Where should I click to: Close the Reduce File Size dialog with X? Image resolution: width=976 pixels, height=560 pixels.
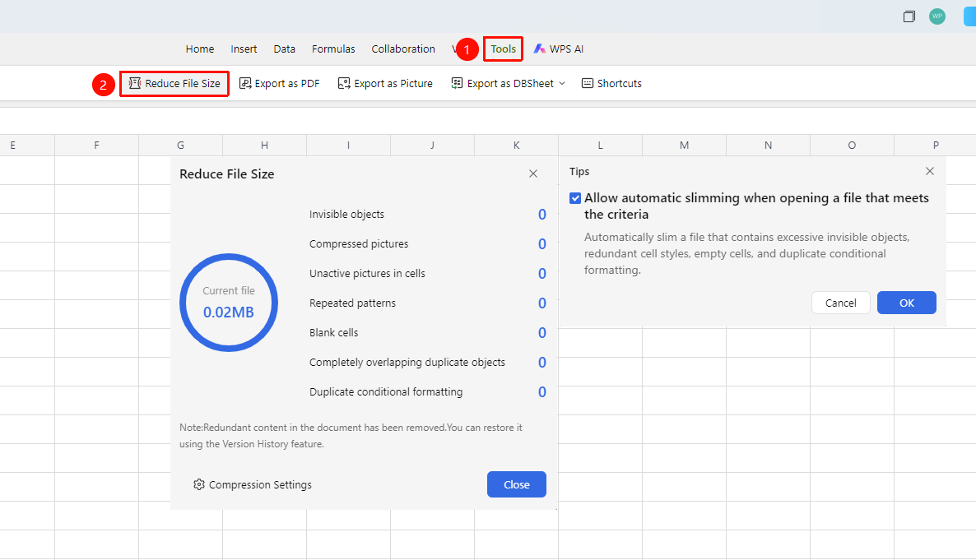tap(532, 174)
